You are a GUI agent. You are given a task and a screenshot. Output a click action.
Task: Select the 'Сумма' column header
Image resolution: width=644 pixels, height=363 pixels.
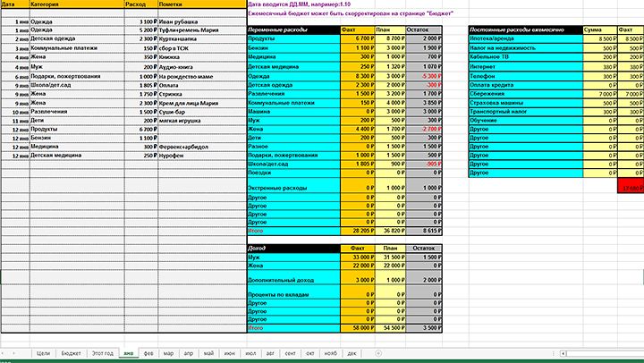tap(600, 30)
